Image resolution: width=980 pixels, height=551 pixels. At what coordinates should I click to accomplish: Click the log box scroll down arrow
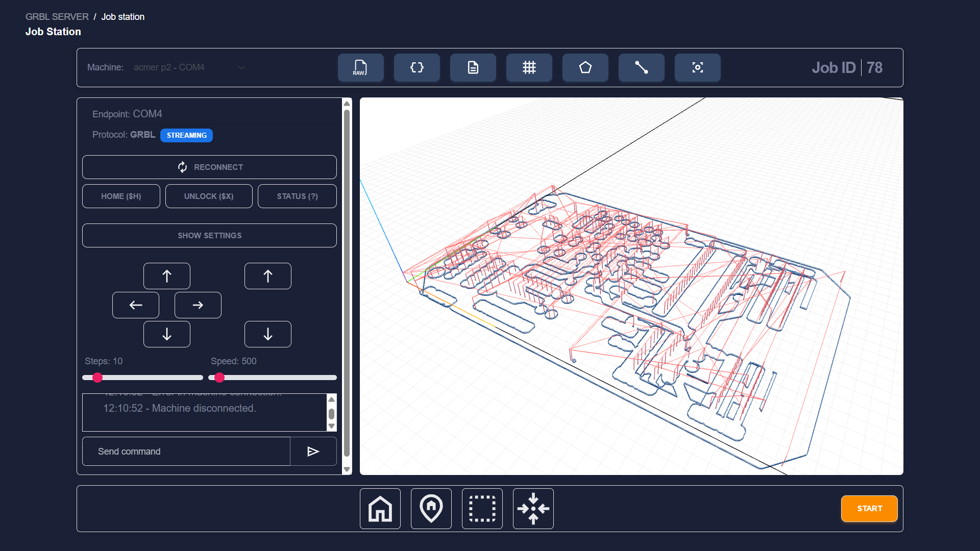tap(332, 426)
